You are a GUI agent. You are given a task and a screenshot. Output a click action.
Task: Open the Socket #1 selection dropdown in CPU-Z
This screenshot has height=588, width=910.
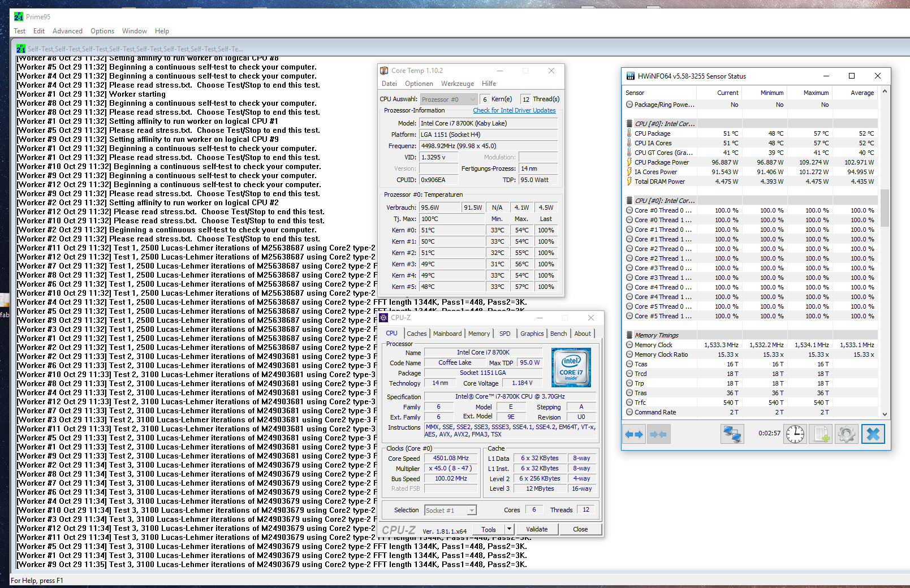coord(450,510)
